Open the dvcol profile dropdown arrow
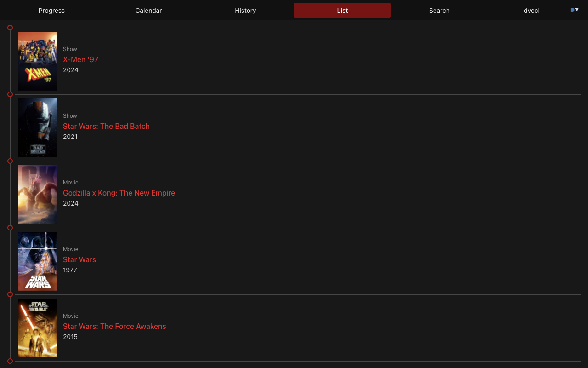 point(577,10)
